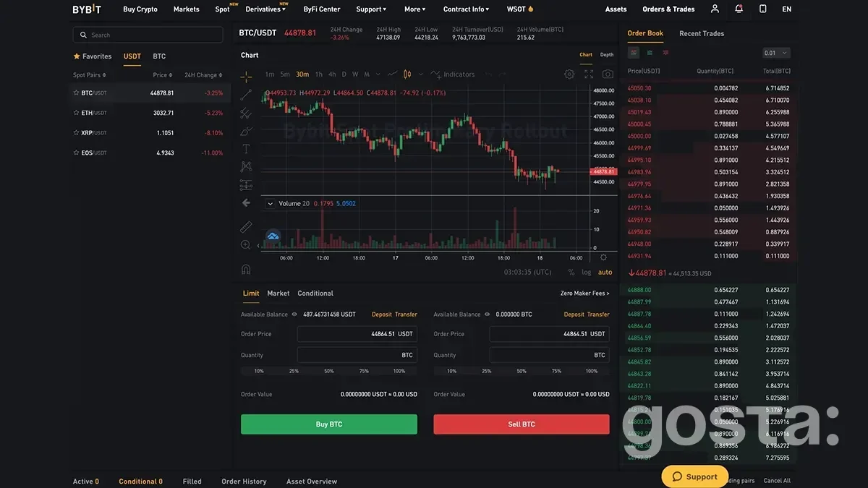Select the trend line drawing tool

click(x=246, y=94)
